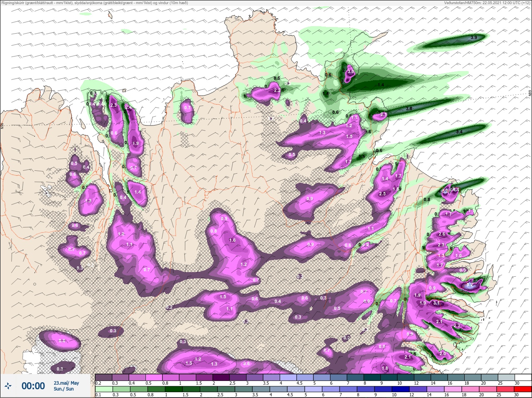Click the '23.maí/ May' date label
532x398 pixels.
[x=66, y=383]
